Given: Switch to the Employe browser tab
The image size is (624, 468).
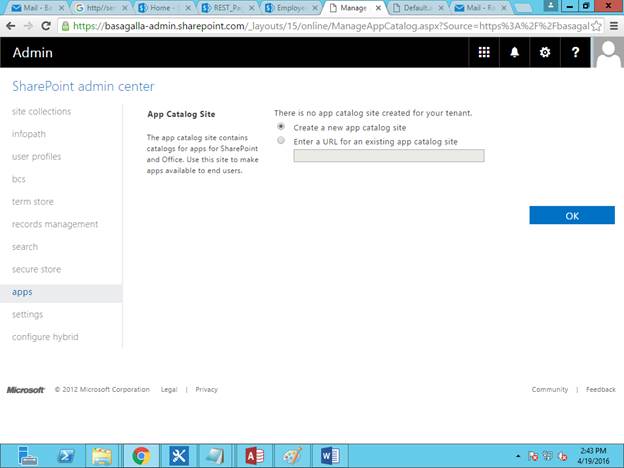Looking at the screenshot, I should pyautogui.click(x=291, y=8).
